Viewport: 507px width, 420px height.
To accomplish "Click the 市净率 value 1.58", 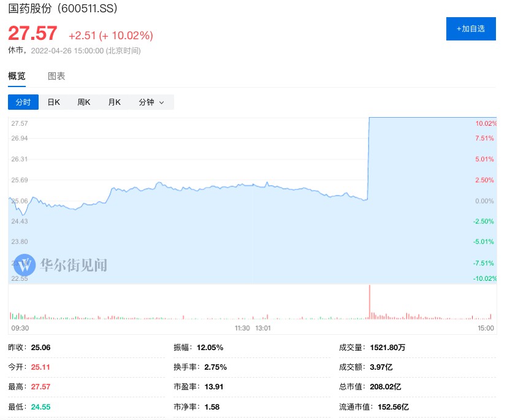I will [x=212, y=407].
